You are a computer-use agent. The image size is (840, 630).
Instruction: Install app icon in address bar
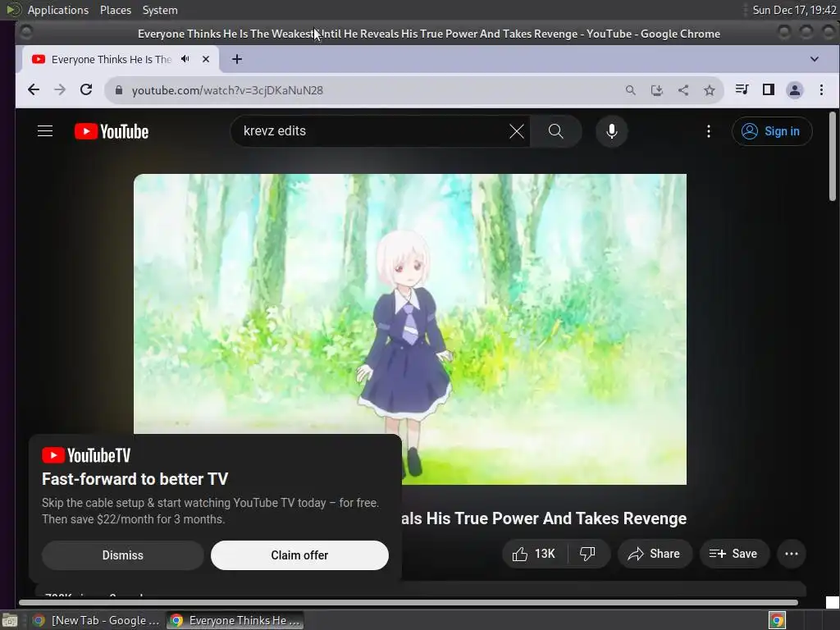click(x=657, y=90)
